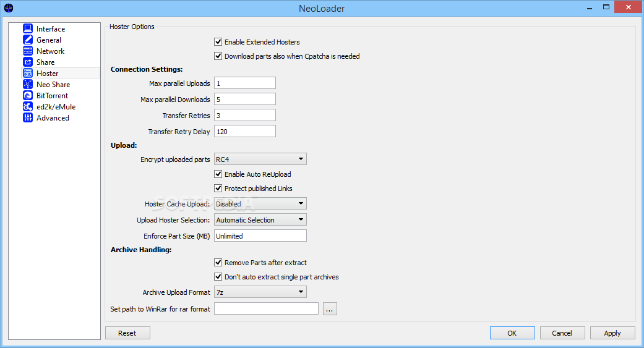The image size is (644, 348).
Task: Uncheck Protect published Links
Action: point(218,189)
